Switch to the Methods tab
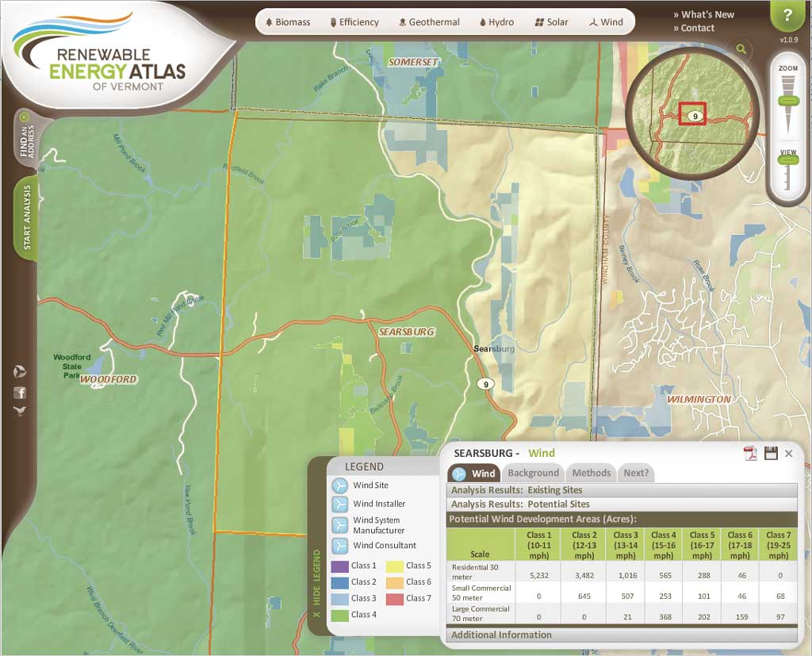 point(591,473)
